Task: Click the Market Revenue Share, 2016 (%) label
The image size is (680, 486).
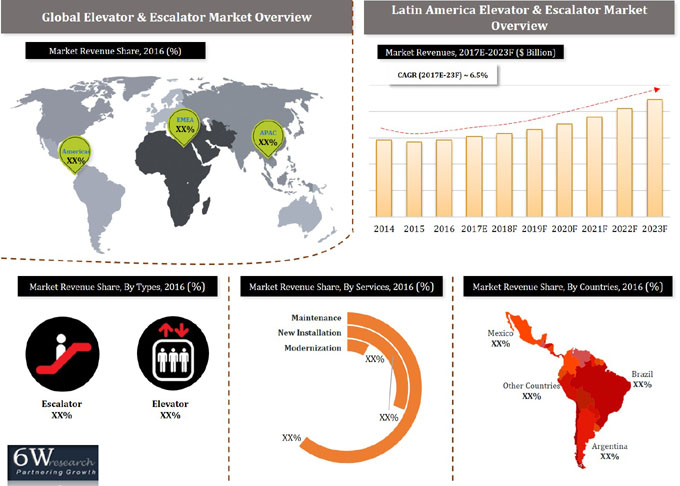Action: point(115,51)
